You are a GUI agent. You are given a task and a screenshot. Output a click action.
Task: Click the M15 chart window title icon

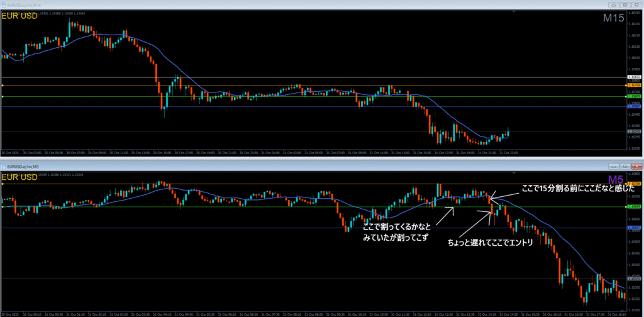pos(4,5)
